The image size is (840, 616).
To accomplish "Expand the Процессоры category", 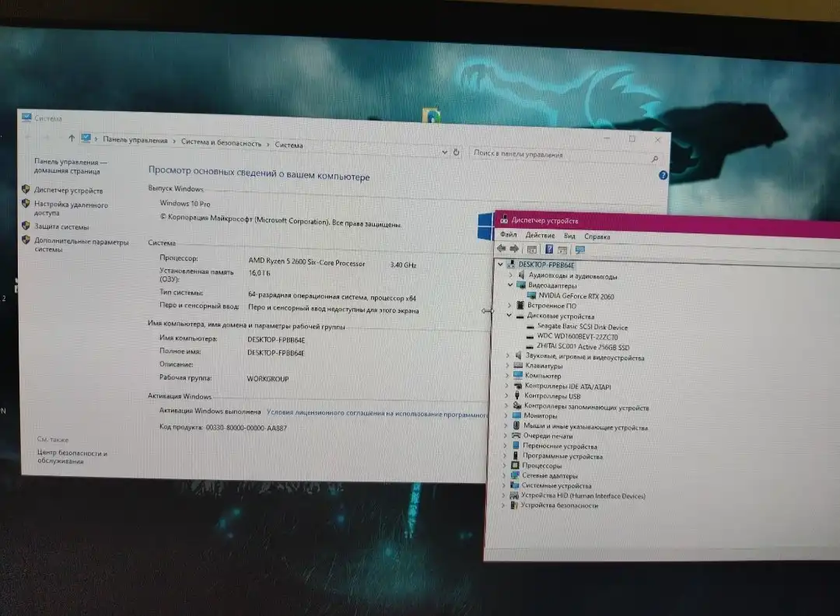I will 506,466.
